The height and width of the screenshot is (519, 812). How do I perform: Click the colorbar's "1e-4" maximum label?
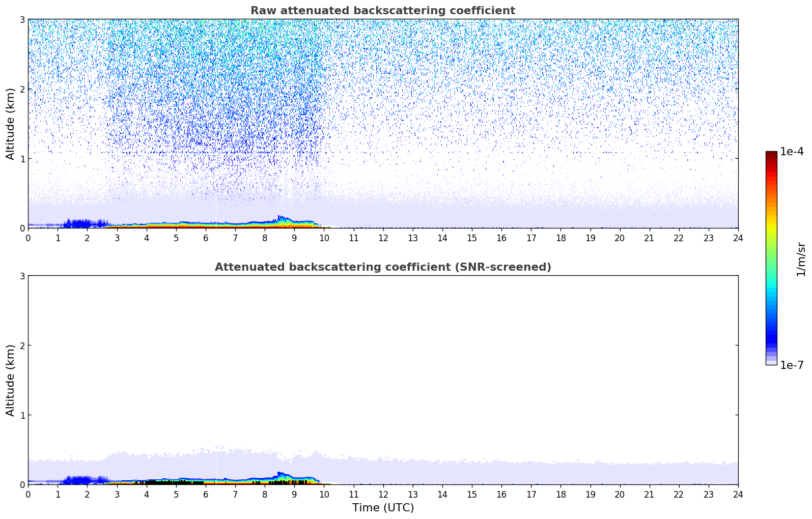tap(792, 152)
